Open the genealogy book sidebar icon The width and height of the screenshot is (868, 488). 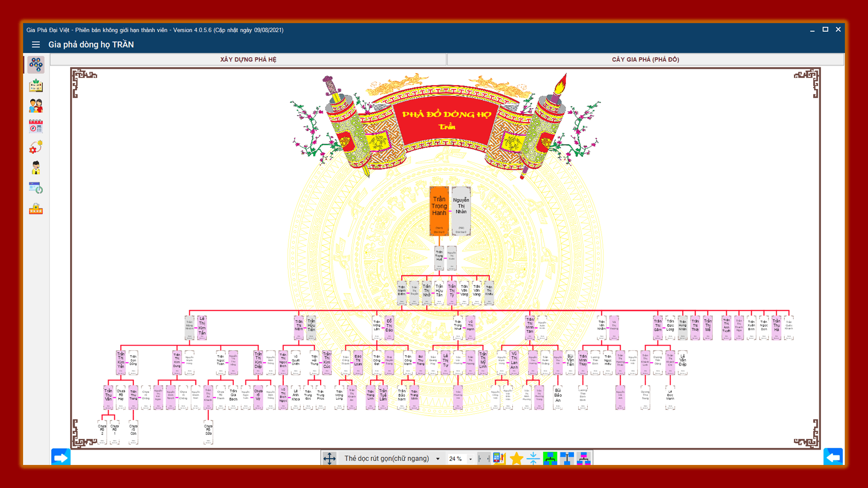(36, 85)
